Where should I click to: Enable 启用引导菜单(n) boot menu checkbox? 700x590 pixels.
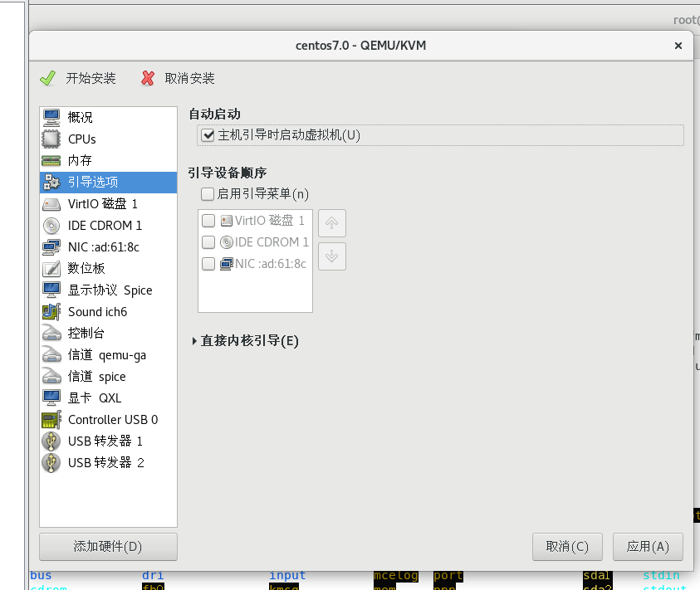(x=207, y=193)
